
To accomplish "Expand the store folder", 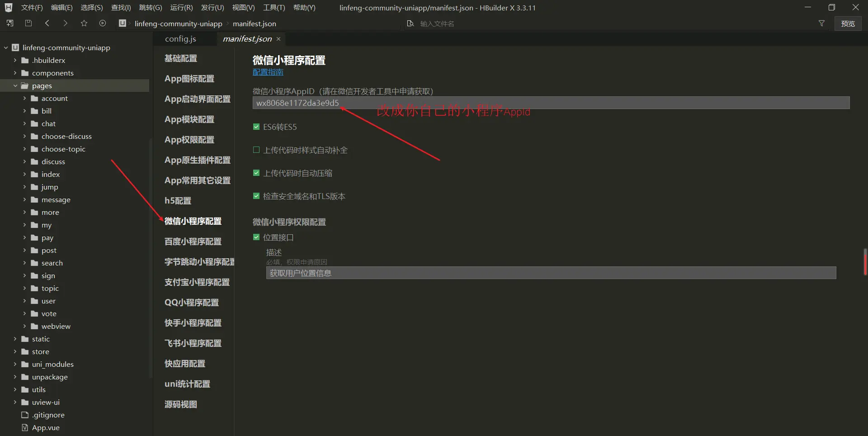I will tap(15, 351).
